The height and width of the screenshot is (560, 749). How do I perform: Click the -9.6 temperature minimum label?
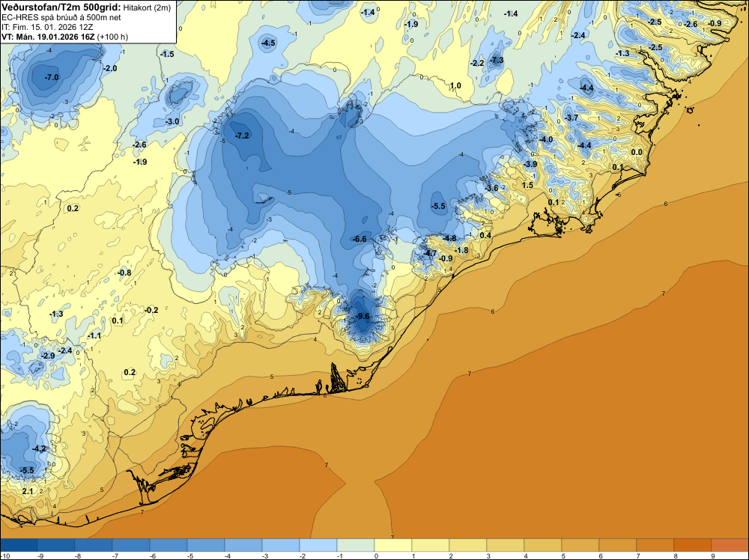coord(363,316)
